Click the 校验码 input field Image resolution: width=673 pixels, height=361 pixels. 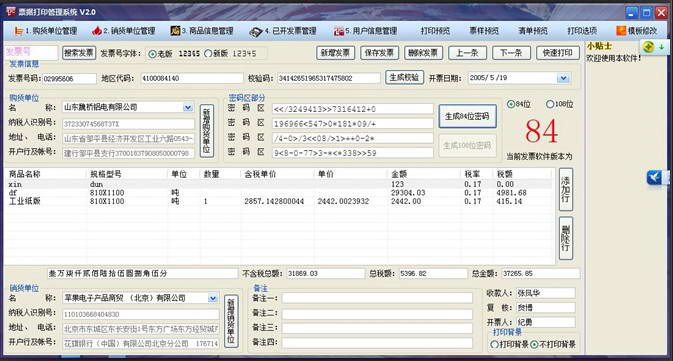tap(329, 79)
